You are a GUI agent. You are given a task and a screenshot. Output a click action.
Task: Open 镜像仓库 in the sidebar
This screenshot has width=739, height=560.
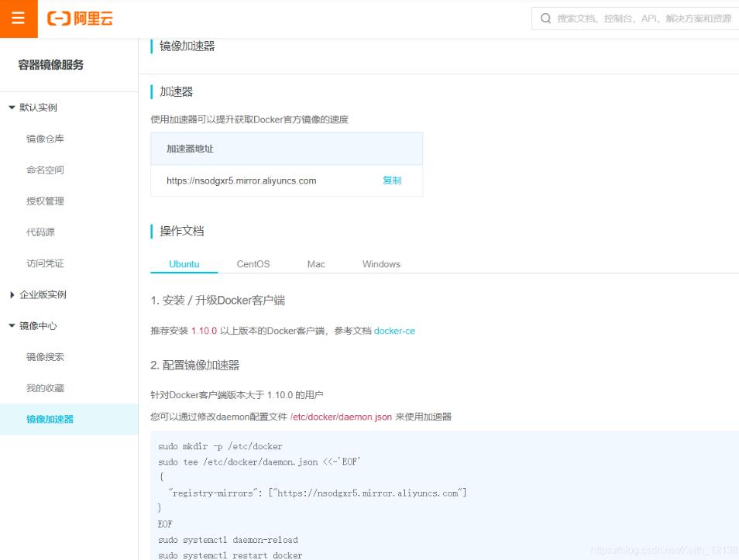coord(45,139)
